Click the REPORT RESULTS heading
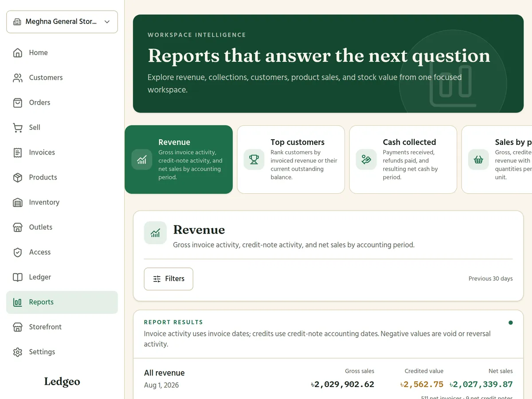The width and height of the screenshot is (532, 399). (173, 322)
